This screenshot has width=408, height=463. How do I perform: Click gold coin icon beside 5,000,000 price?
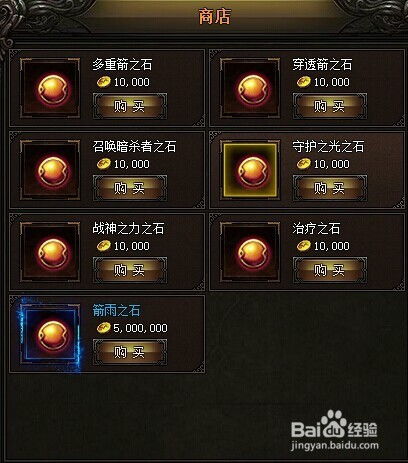[104, 328]
